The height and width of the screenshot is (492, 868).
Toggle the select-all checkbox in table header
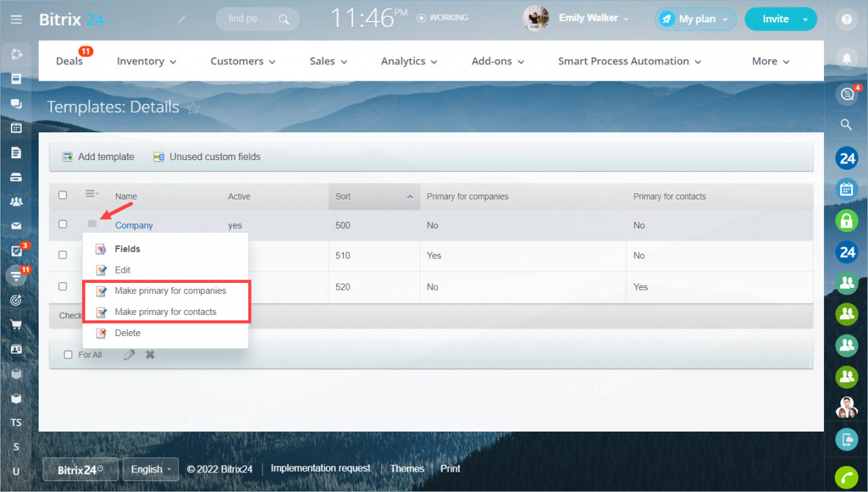click(62, 195)
